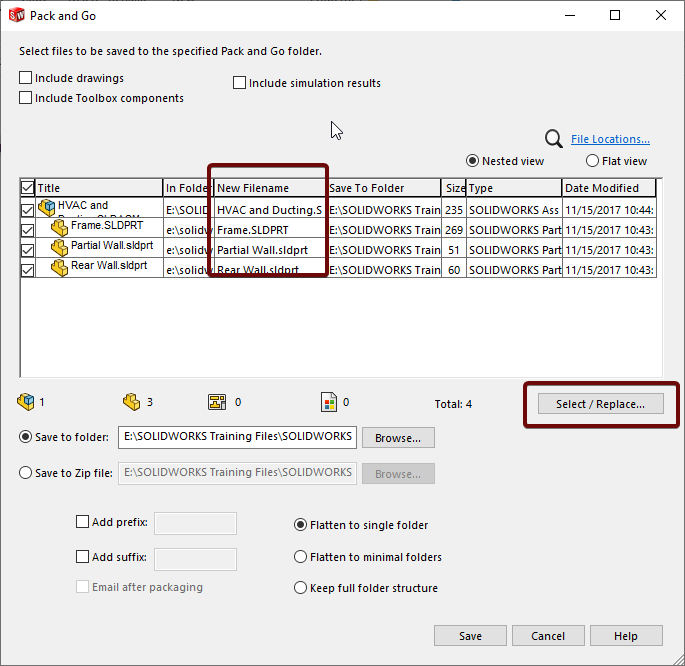Open the File Locations link

tap(610, 139)
